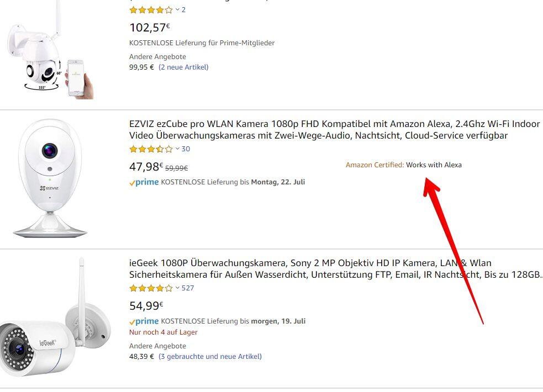Image resolution: width=543 pixels, height=392 pixels.
Task: Click the EZVIZ Prime badge icon
Action: click(144, 182)
